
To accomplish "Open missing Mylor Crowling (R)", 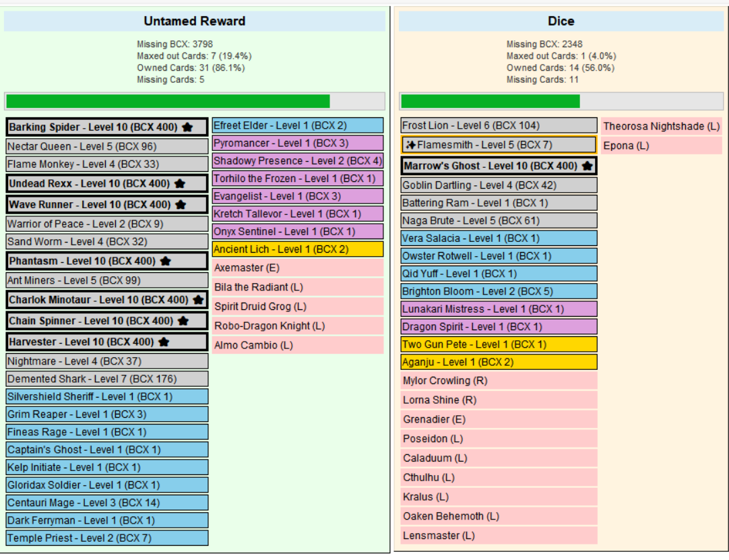I will coord(499,381).
